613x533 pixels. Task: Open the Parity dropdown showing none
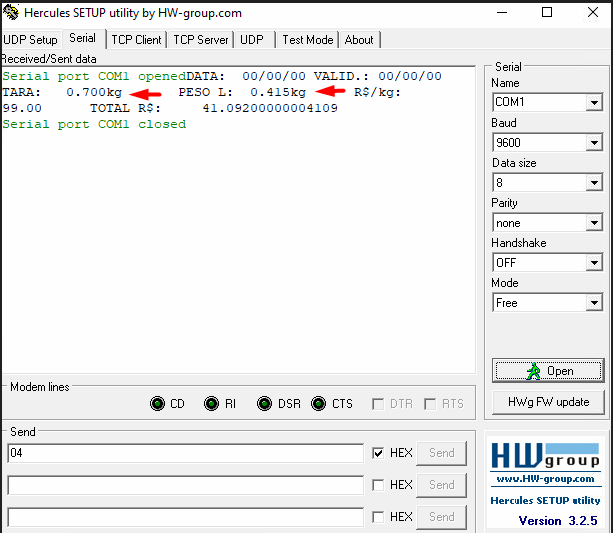[x=594, y=223]
